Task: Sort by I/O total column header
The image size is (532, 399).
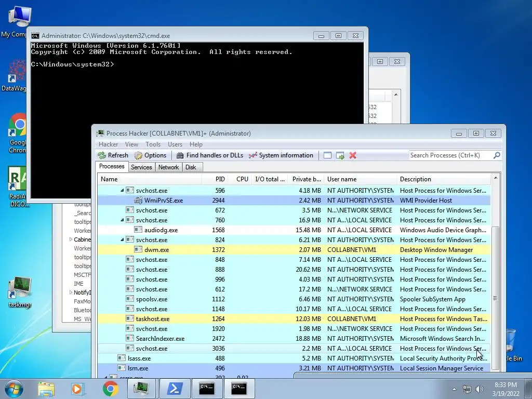Action: pyautogui.click(x=270, y=179)
